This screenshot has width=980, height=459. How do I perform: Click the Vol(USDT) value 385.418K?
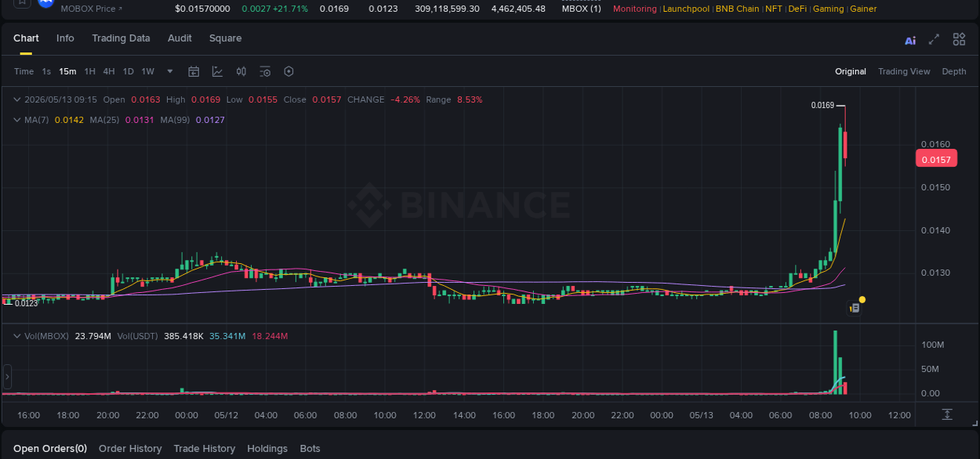[183, 336]
